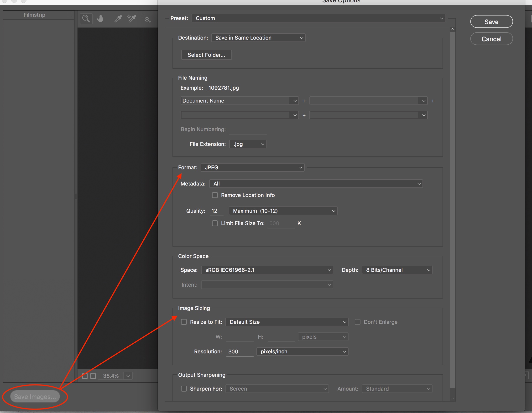The height and width of the screenshot is (413, 532).
Task: Check Limit File Size To
Action: click(x=215, y=223)
